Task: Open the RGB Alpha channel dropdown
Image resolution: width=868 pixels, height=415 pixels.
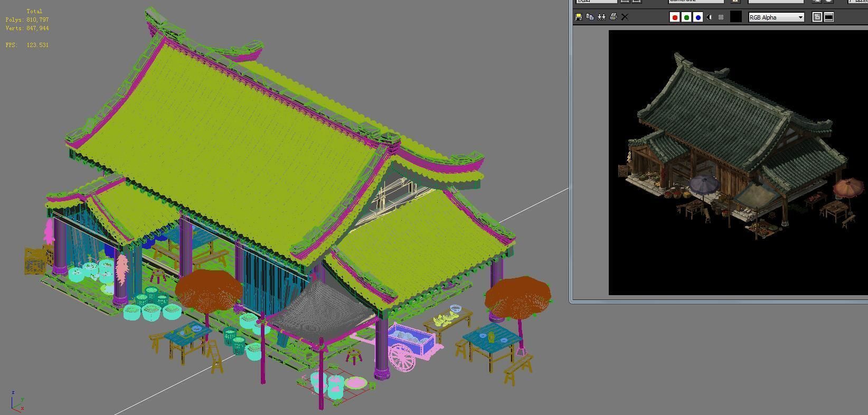Action: pyautogui.click(x=776, y=17)
